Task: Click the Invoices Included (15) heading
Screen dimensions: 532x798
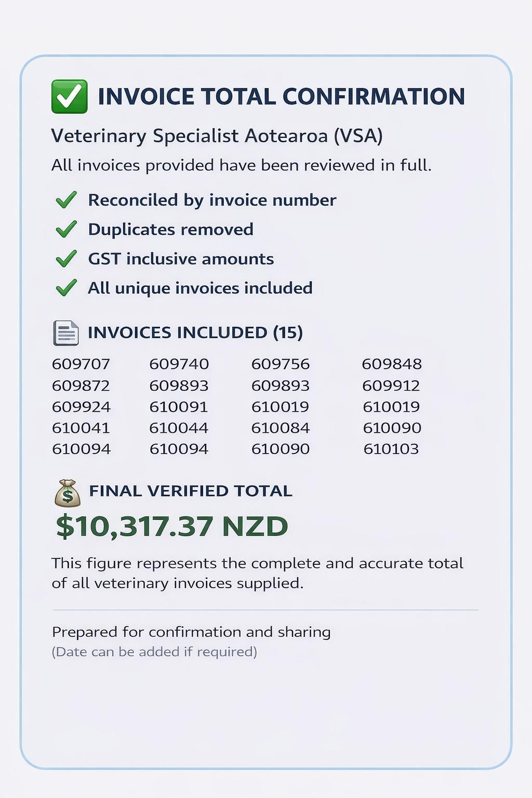Action: (x=195, y=332)
